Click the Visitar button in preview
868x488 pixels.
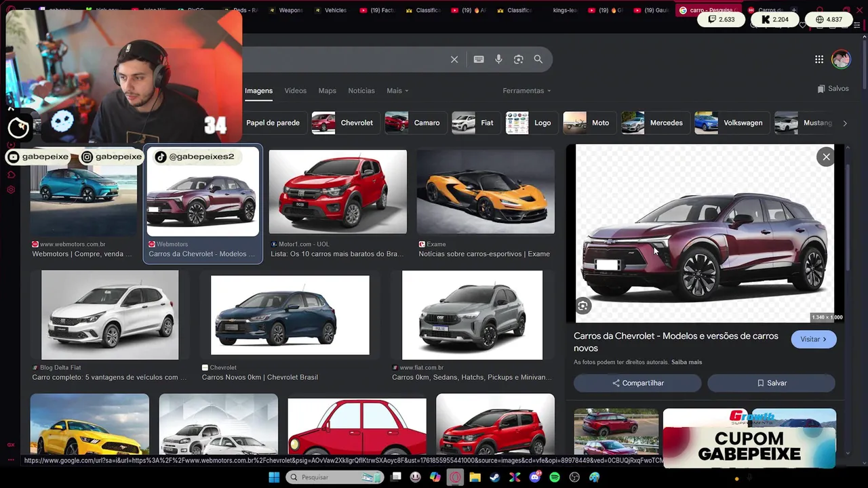[814, 339]
